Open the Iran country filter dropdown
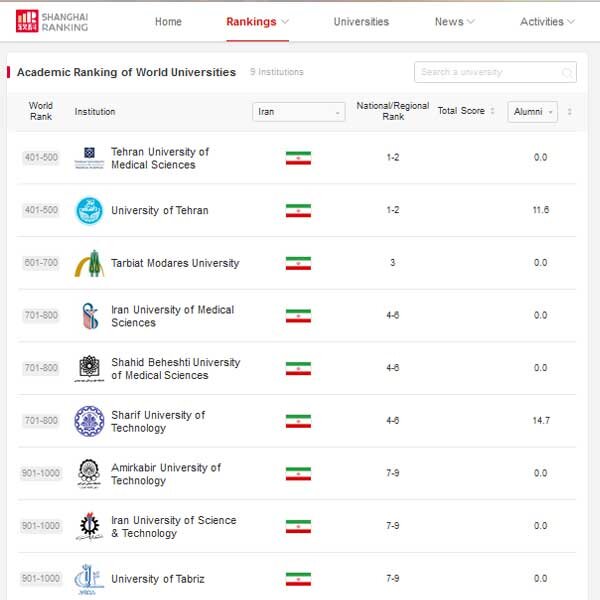600x600 pixels. pos(299,112)
